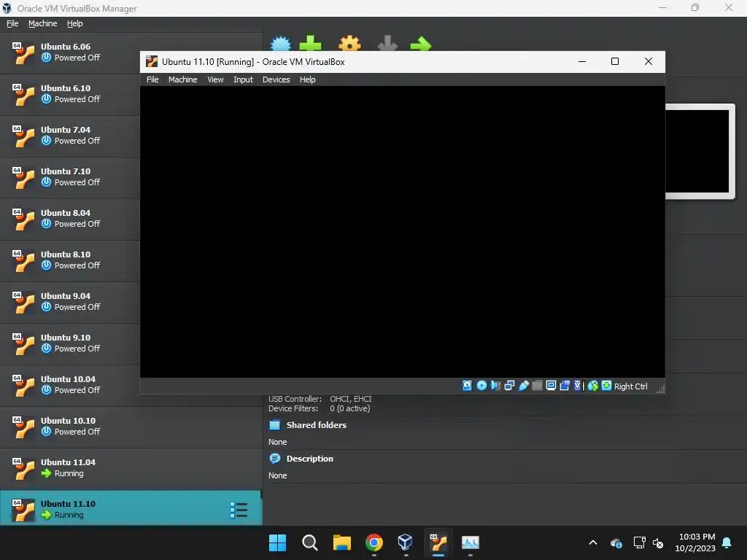Click the Ubuntu 11.10 VM window title icon
Viewport: 747px width, 560px height.
152,61
